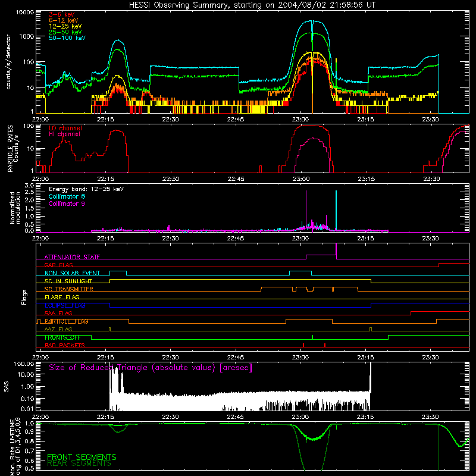Click the '3.0' tick in the modulation panel
Viewport: 476px width, 476px height.
29,185
